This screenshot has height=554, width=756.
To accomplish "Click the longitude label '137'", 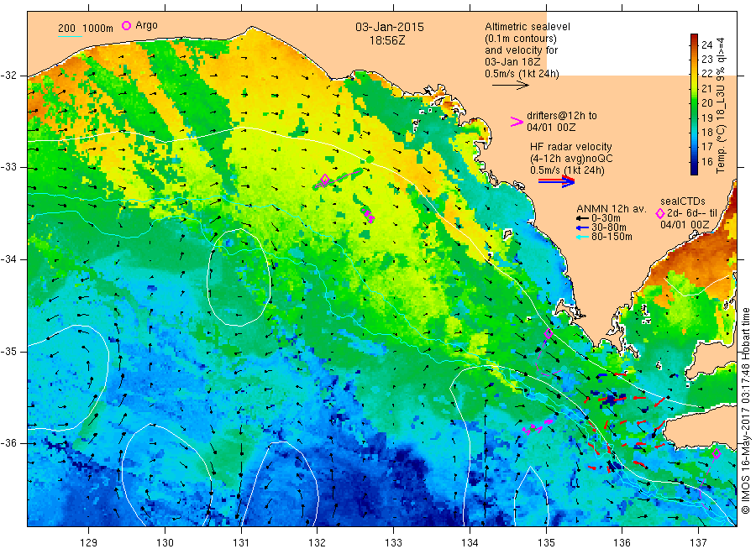I will coord(699,543).
